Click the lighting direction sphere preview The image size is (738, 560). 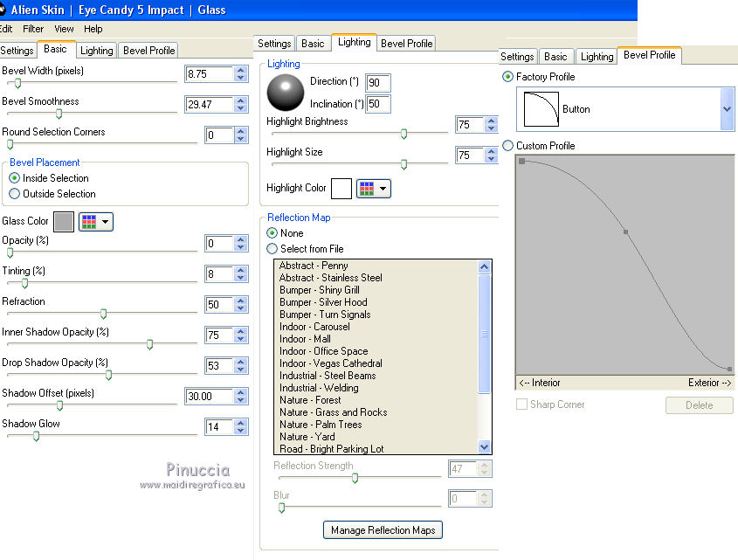click(284, 90)
